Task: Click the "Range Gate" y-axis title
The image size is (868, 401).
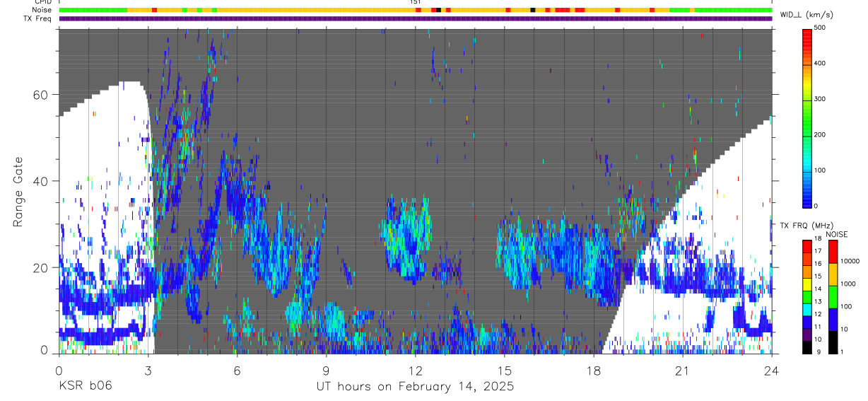Action: click(18, 192)
